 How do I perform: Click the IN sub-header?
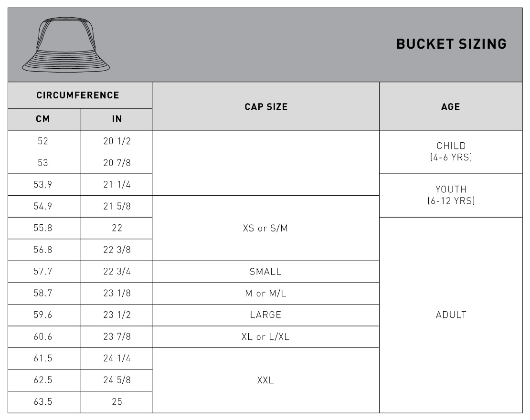click(117, 119)
